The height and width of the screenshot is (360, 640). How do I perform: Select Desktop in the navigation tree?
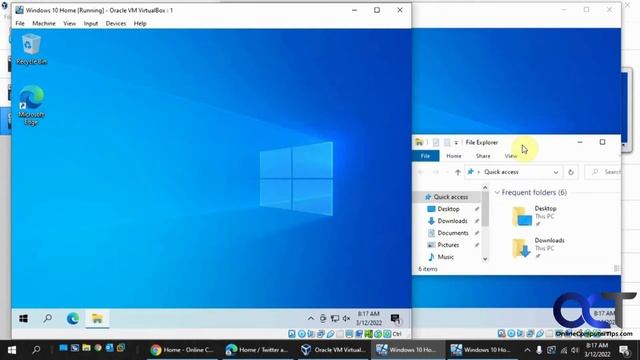click(448, 209)
